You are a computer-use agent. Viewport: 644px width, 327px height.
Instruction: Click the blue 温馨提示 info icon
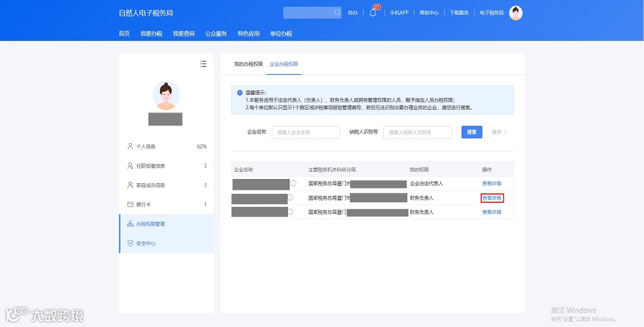point(240,92)
